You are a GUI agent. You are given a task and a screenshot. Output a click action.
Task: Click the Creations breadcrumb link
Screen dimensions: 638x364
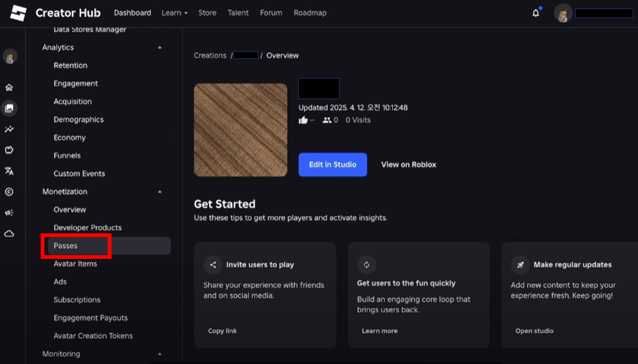coord(210,55)
